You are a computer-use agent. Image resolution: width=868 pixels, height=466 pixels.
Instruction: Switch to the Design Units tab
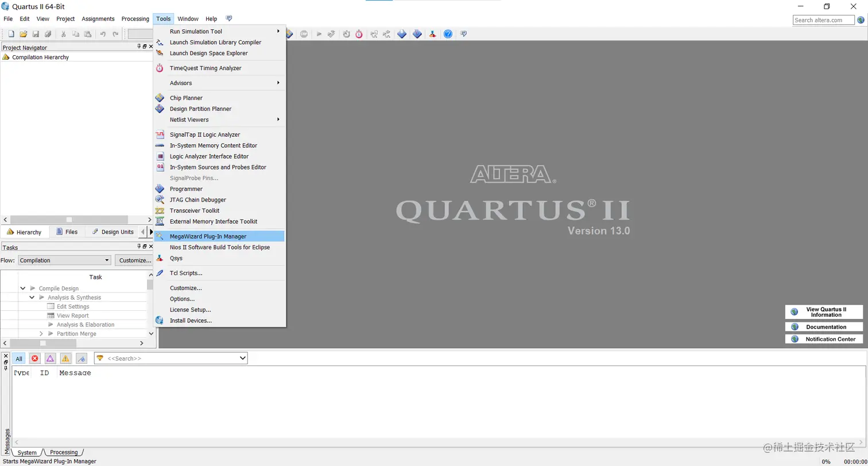[113, 232]
